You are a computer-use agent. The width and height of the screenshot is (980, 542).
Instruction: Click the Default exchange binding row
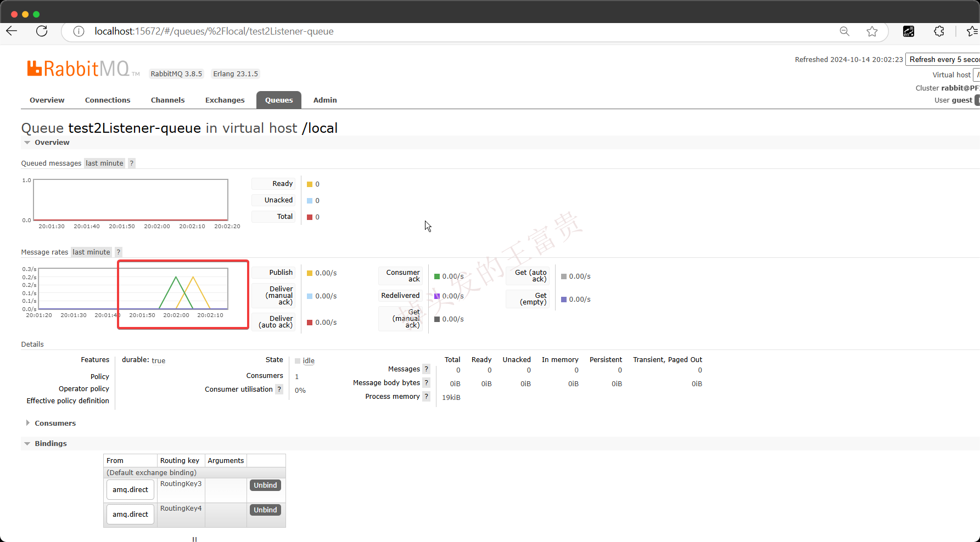tap(194, 472)
